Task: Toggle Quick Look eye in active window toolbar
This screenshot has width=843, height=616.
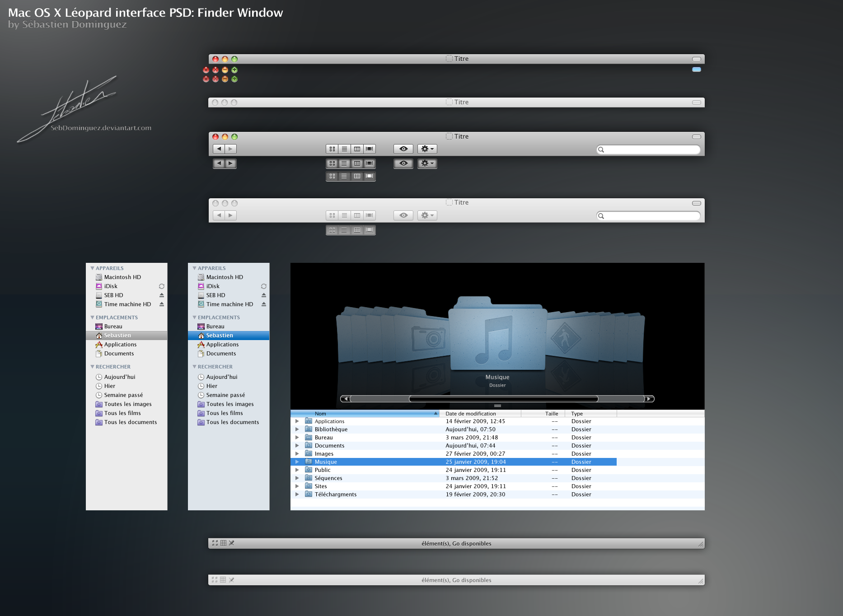Action: (x=403, y=149)
